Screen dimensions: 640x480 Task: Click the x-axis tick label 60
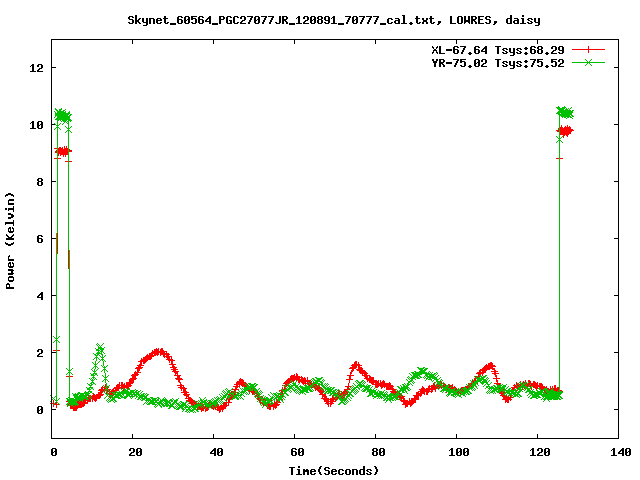coord(297,452)
